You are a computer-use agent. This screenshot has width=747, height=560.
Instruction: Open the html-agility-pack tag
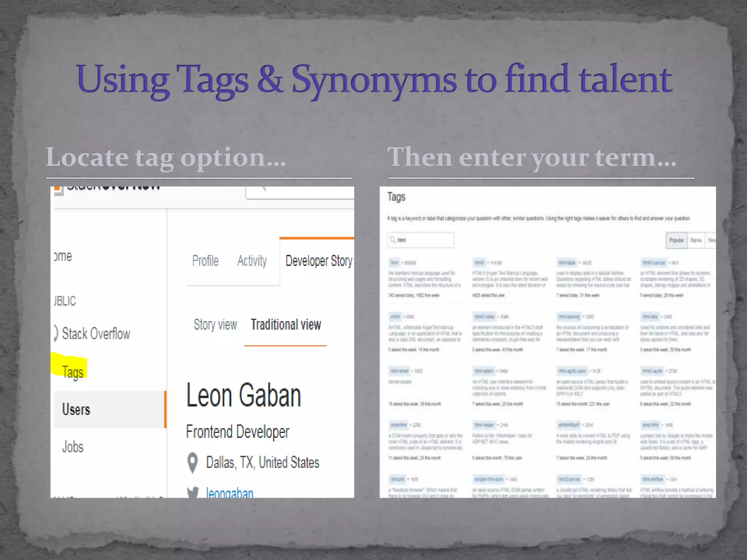pos(572,371)
